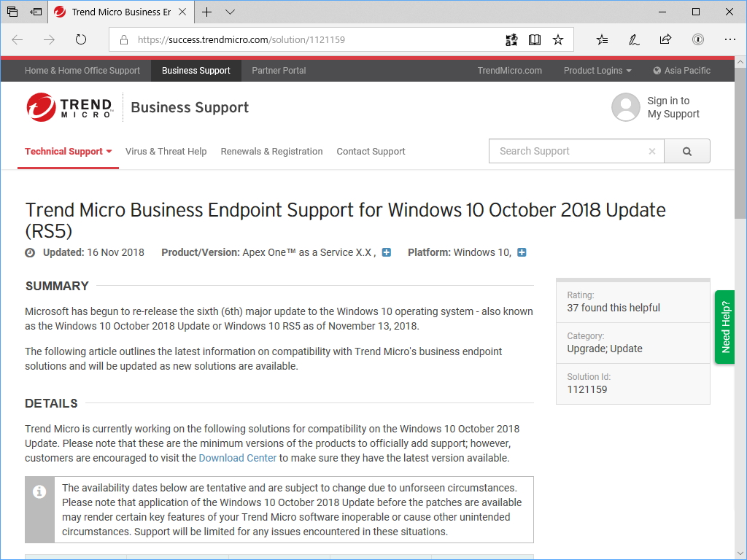Show tab previews chevron
This screenshot has height=560, width=747.
tap(230, 12)
